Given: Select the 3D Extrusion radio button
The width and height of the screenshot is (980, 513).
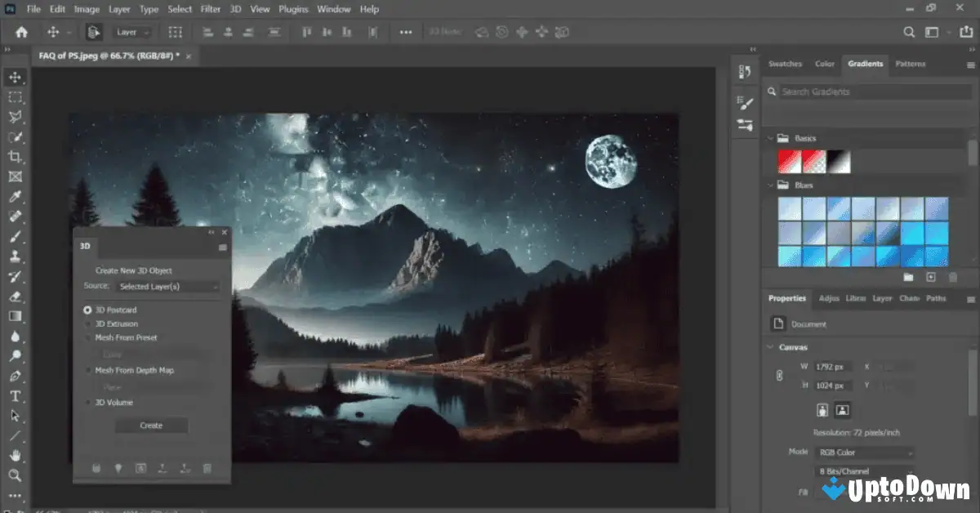Looking at the screenshot, I should coord(87,323).
